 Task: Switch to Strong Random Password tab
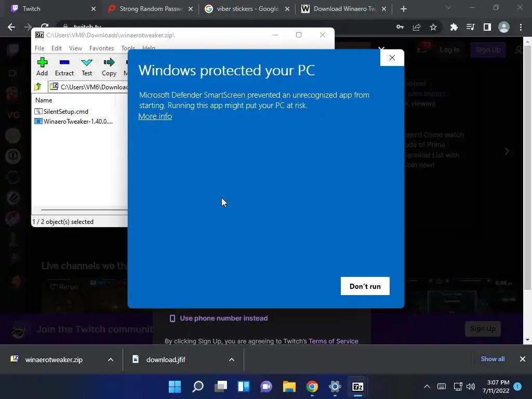coord(150,9)
